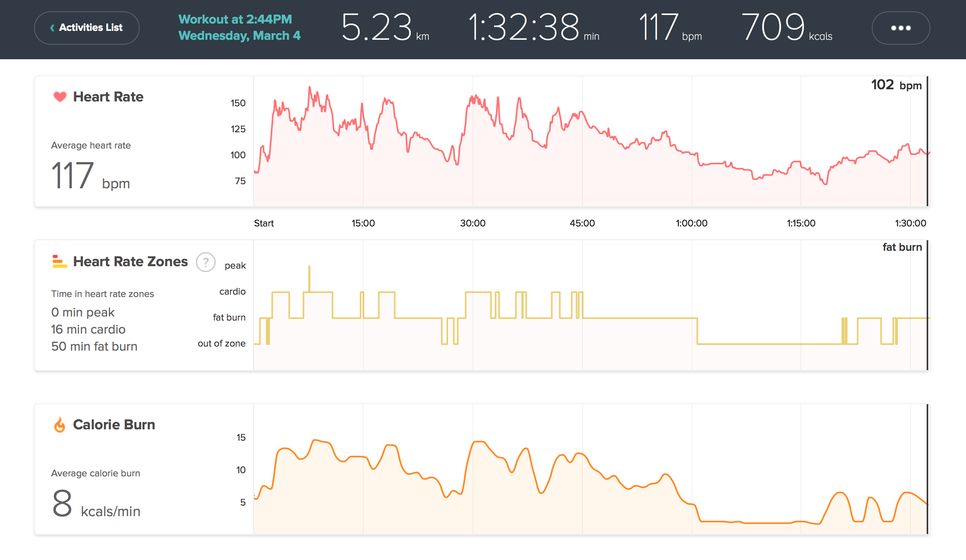
Task: Click the 102 bpm cursor readout
Action: [x=896, y=85]
